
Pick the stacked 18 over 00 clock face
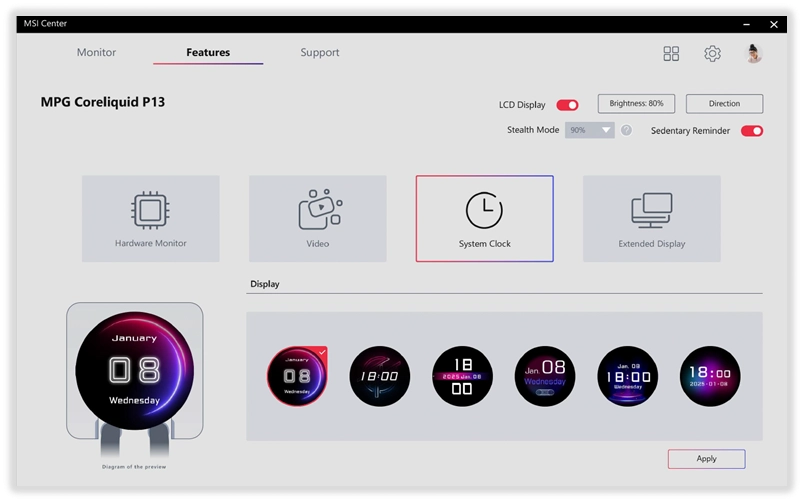tap(462, 376)
